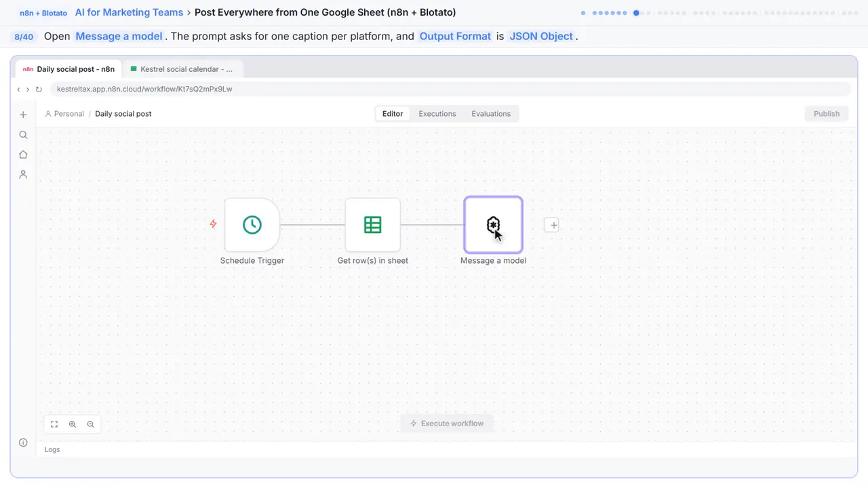Image resolution: width=868 pixels, height=488 pixels.
Task: Click the Get row(s) in sheet label
Action: point(373,260)
